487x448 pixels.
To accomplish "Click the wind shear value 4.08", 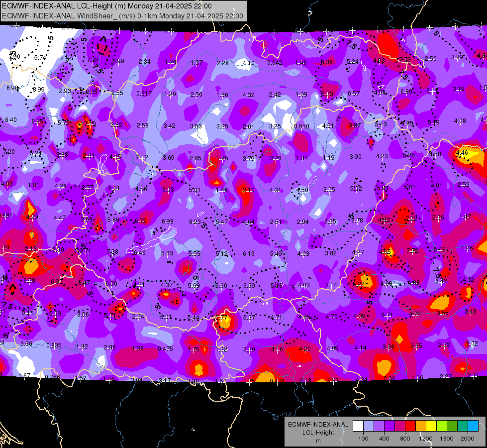I will (460, 120).
